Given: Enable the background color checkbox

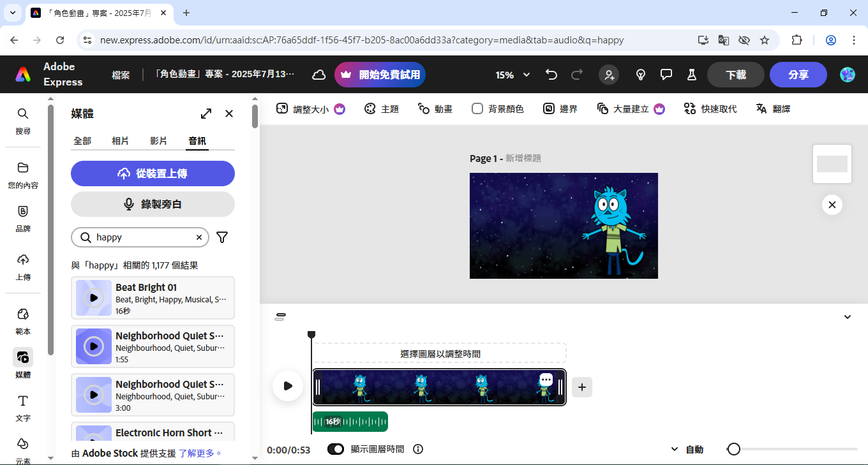Looking at the screenshot, I should (477, 109).
